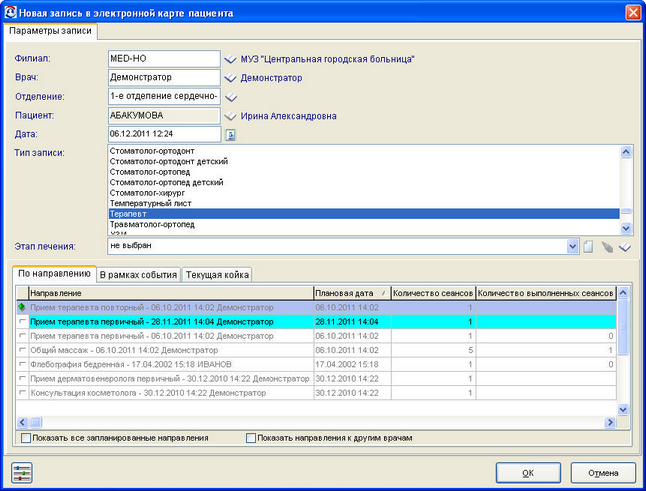Viewport: 646px width, 491px height.
Task: Toggle Показать все запланированные направления checkbox
Action: (26, 438)
